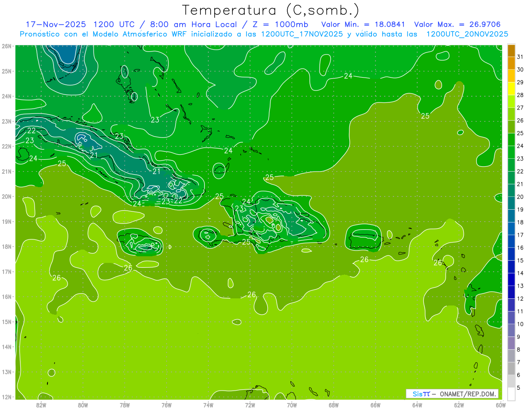532x411 pixels.
Task: Click the '22N' latitude axis label
Action: (x=7, y=146)
